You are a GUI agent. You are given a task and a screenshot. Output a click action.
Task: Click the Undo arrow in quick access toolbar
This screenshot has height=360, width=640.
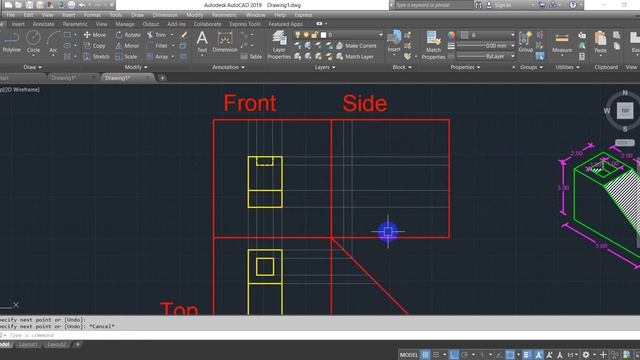(82, 5)
